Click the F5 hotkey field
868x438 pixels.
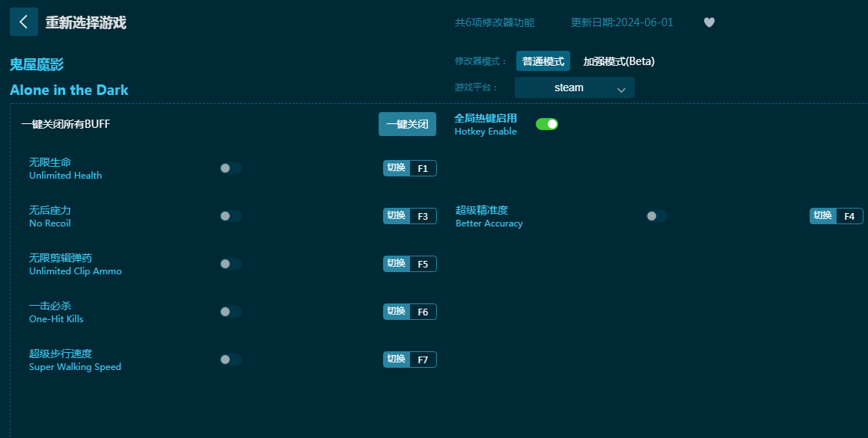pyautogui.click(x=423, y=264)
